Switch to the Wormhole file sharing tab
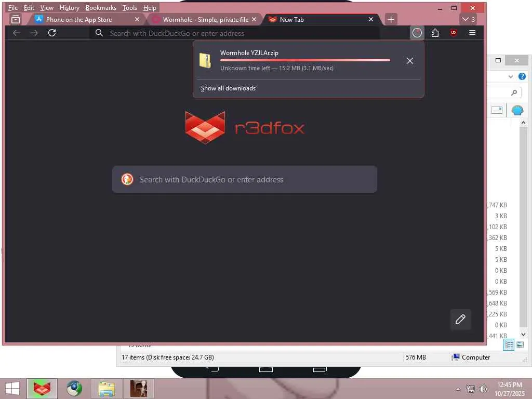 [x=205, y=20]
